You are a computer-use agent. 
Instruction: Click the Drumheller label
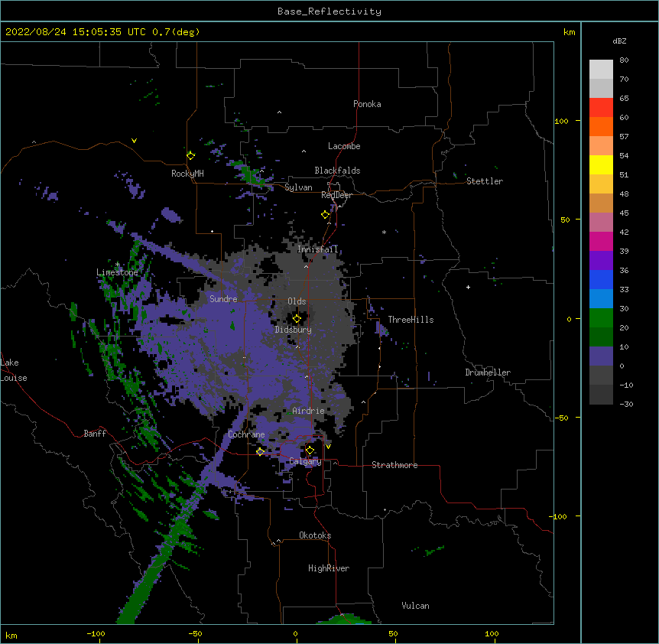[x=488, y=372]
